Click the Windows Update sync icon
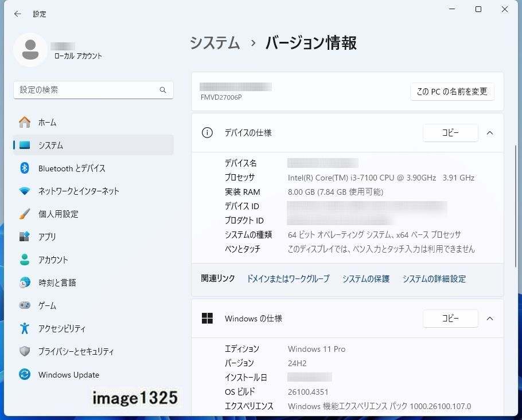Viewport: 522px width, 420px height. pyautogui.click(x=25, y=374)
